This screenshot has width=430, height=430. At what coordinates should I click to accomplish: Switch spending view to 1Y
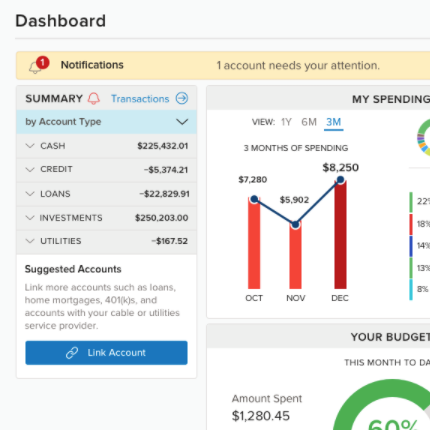click(x=286, y=122)
